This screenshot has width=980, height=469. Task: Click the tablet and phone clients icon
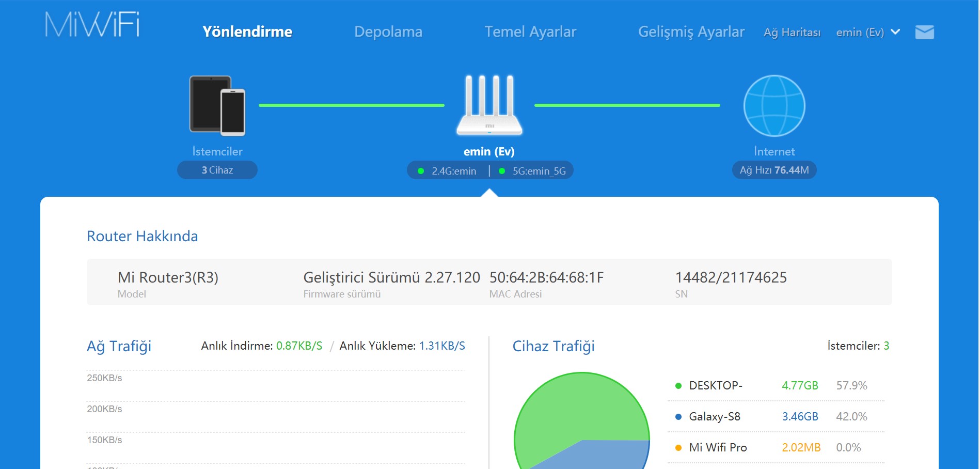[217, 106]
